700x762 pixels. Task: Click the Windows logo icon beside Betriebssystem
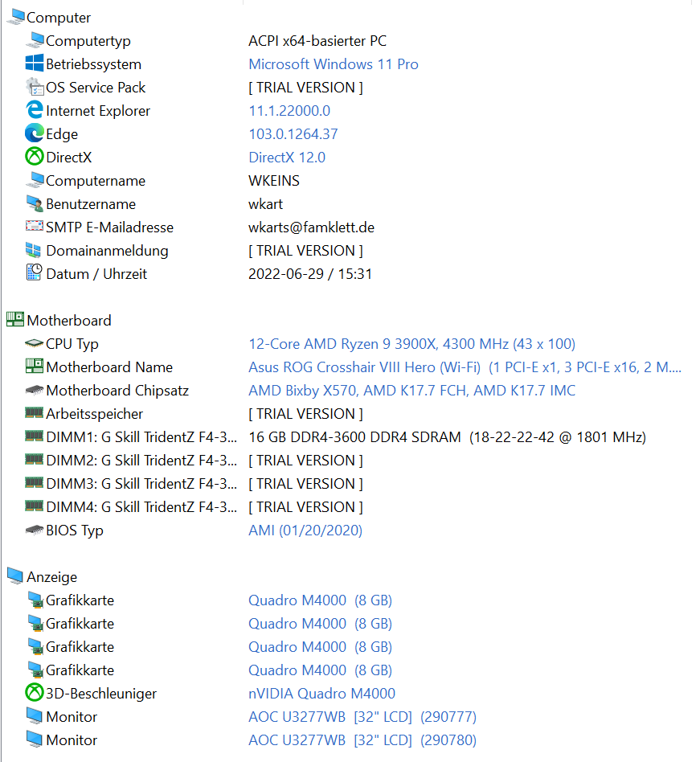click(x=35, y=63)
